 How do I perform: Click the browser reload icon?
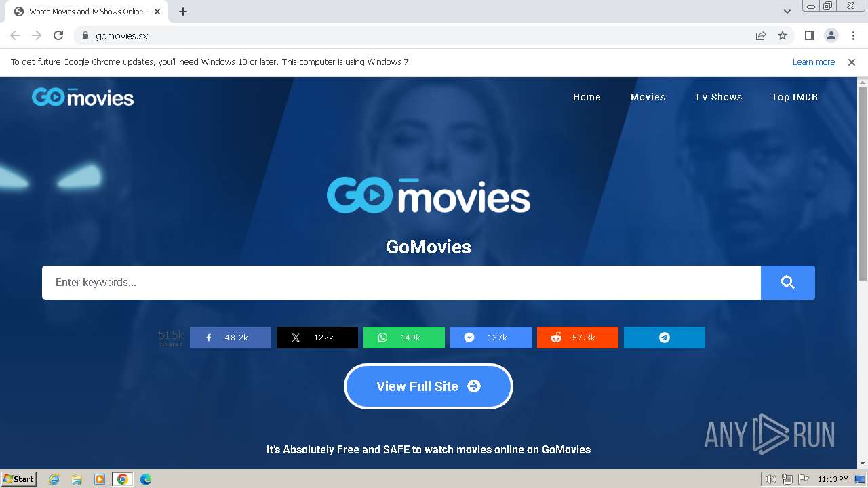coord(58,36)
